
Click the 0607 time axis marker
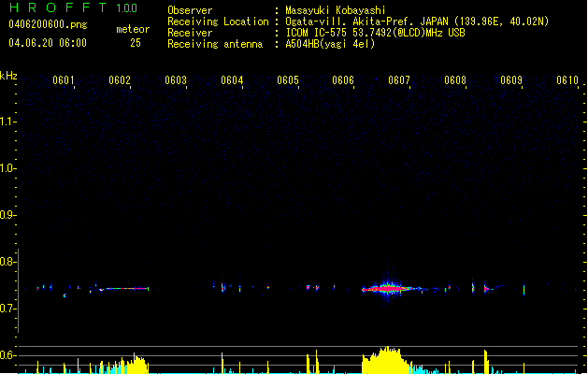coord(399,80)
